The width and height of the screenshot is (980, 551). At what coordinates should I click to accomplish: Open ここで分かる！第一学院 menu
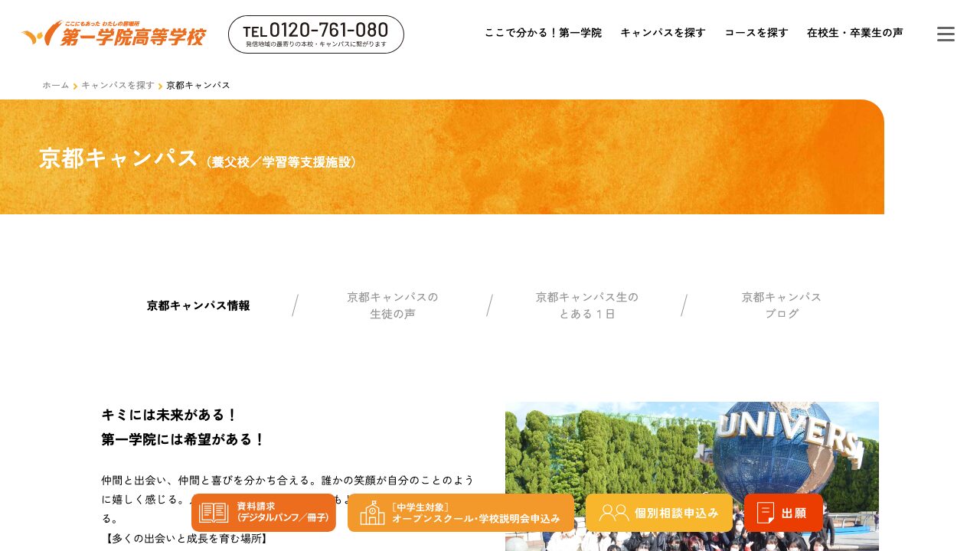(x=543, y=33)
